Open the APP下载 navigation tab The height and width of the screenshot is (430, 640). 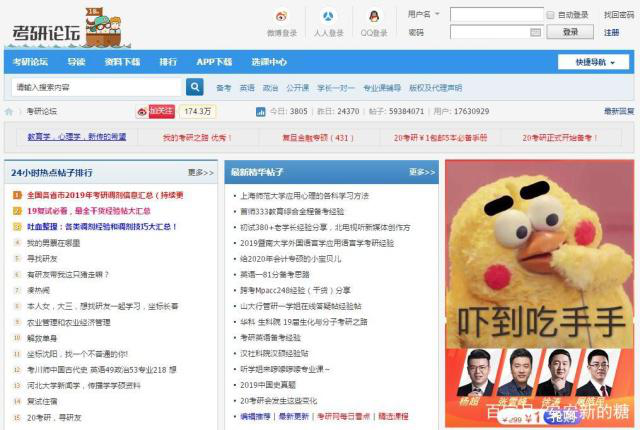click(214, 62)
